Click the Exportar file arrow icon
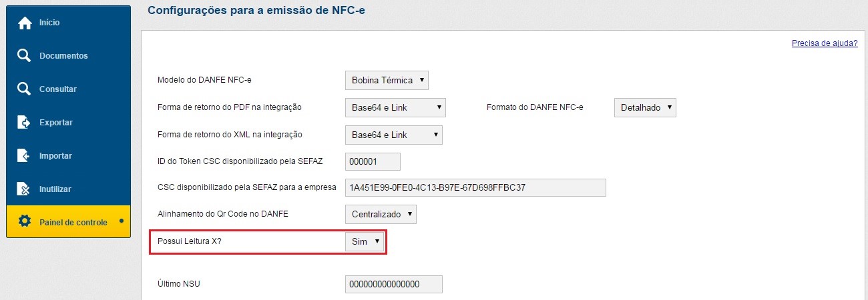This screenshot has width=868, height=300. [x=25, y=123]
